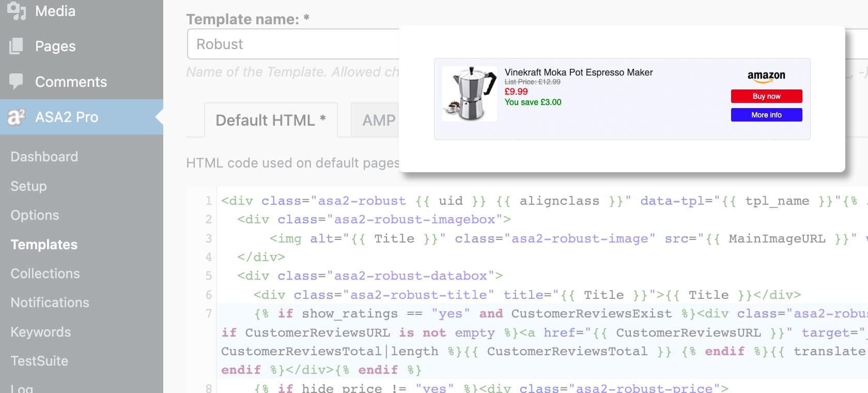Click the Vinekraft Moka Pot product title
Viewport: 868px width, 393px height.
point(579,72)
